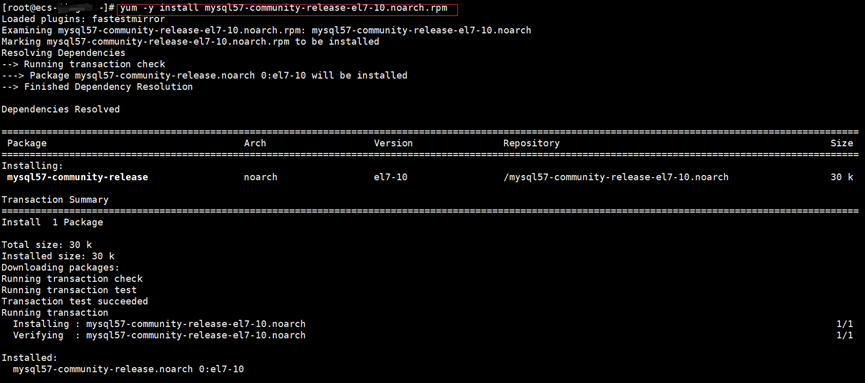Click the 'Marking ... to be installed' line
The height and width of the screenshot is (383, 865).
click(190, 41)
